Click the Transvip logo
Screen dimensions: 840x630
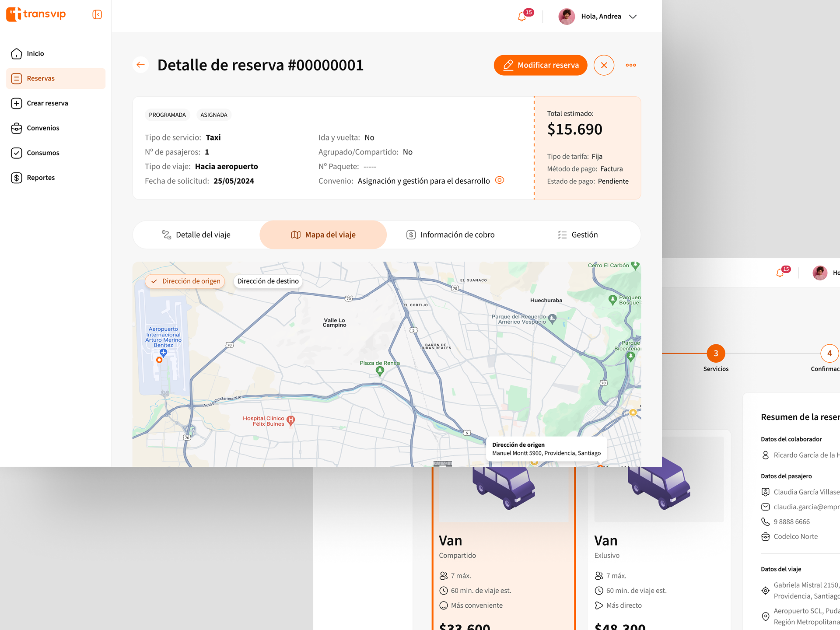pos(36,14)
